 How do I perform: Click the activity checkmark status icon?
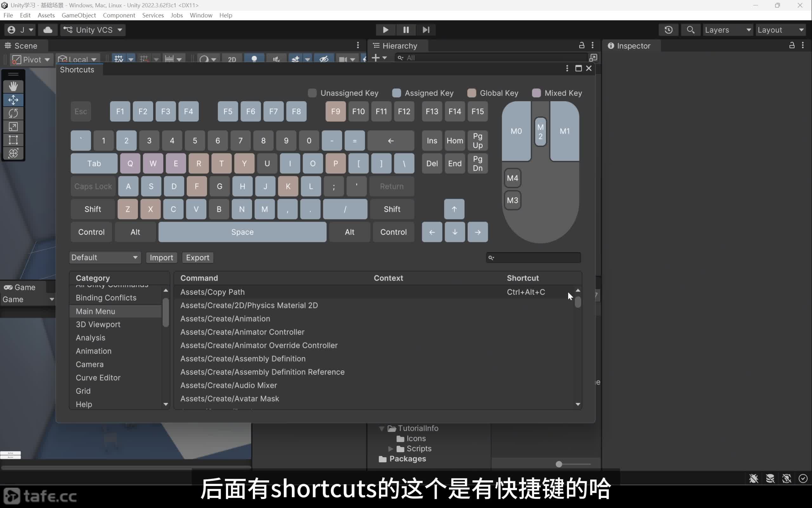point(803,478)
